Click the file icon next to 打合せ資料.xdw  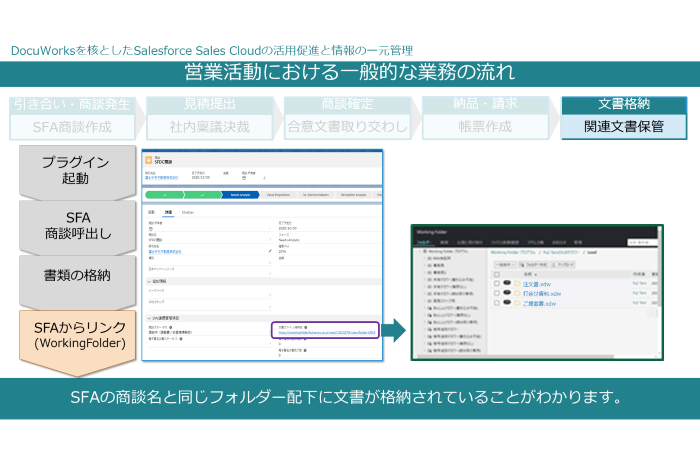pos(517,293)
